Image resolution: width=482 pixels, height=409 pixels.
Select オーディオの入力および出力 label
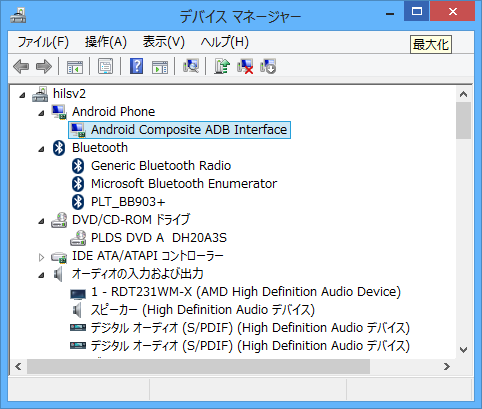(138, 274)
